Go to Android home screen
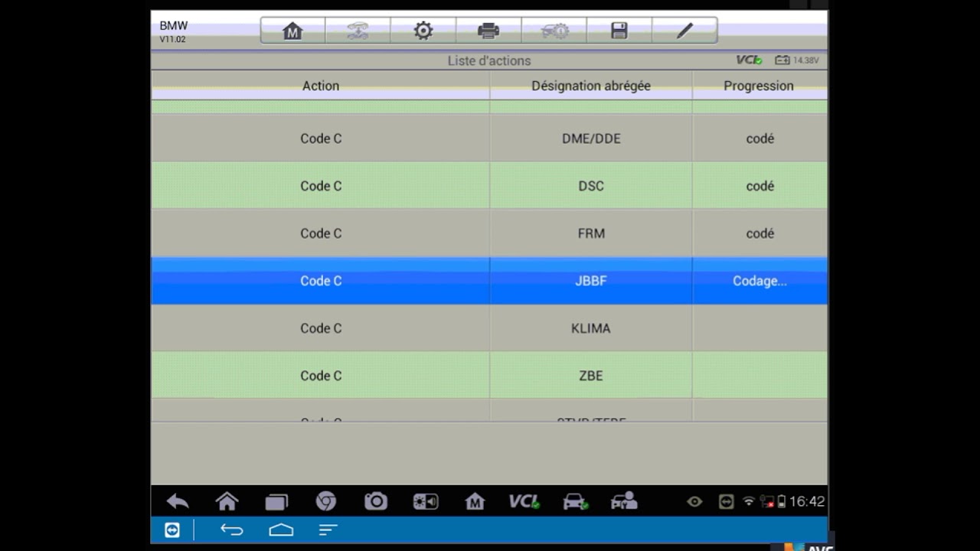Image resolution: width=980 pixels, height=551 pixels. (x=227, y=502)
